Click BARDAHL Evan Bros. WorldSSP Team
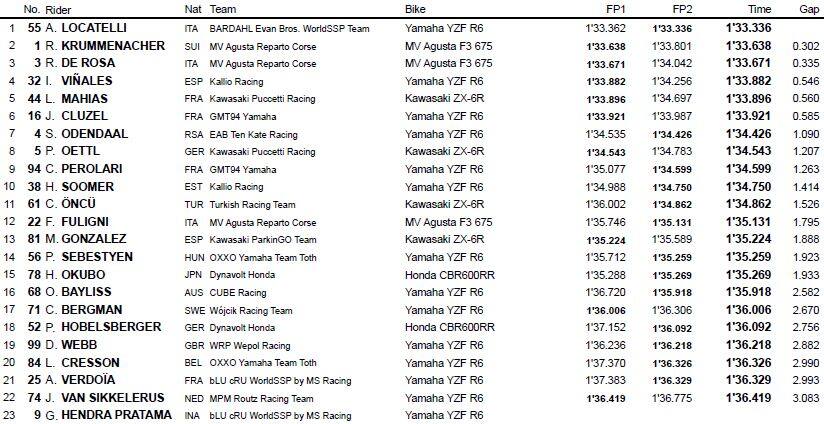This screenshot has width=824, height=424. [x=290, y=28]
